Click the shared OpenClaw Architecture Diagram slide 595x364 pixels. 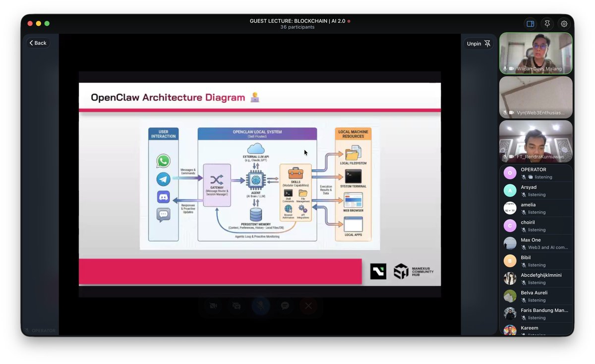[x=260, y=184]
